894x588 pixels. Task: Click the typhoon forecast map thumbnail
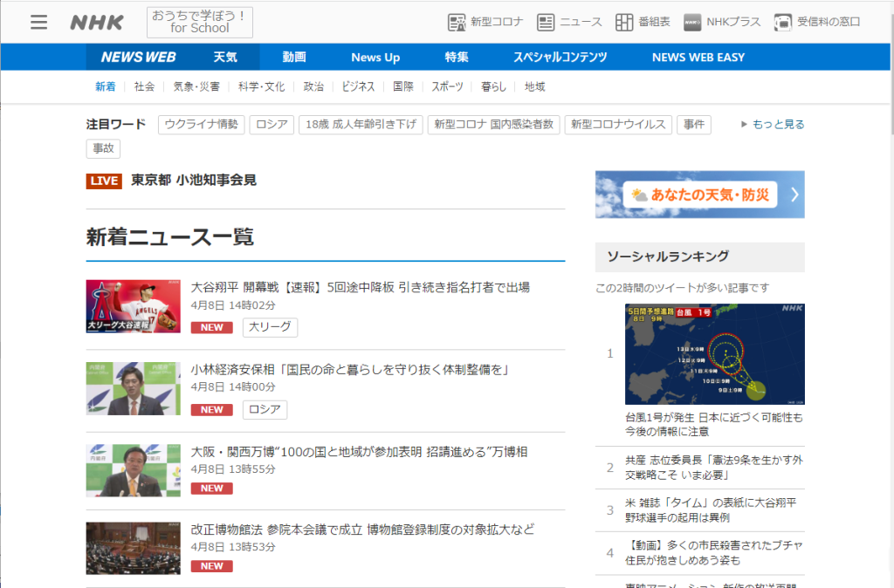[714, 353]
